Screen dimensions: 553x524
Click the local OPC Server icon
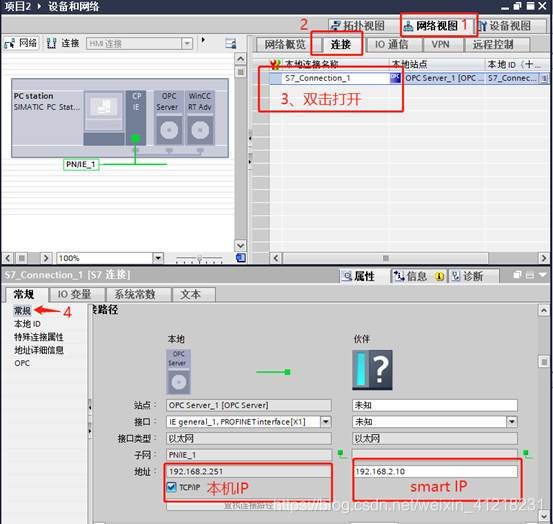178,371
